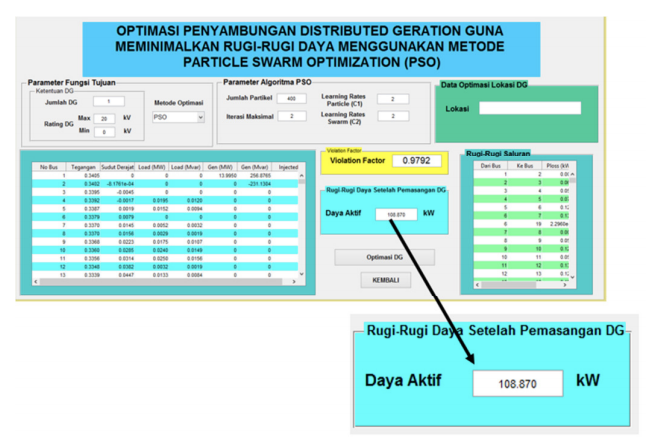This screenshot has width=648, height=448.
Task: Click the Ke Bus column header
Action: coord(526,165)
